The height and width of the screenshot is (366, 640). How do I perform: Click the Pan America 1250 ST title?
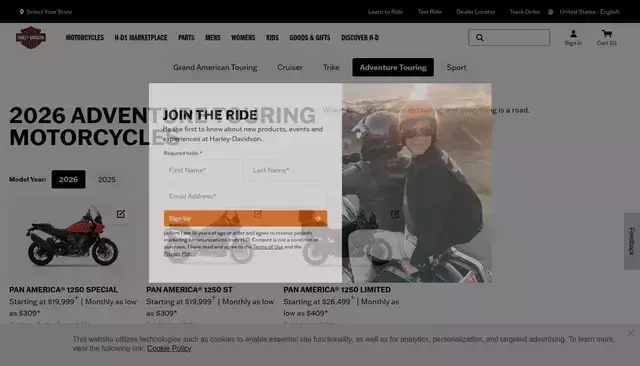click(x=189, y=290)
